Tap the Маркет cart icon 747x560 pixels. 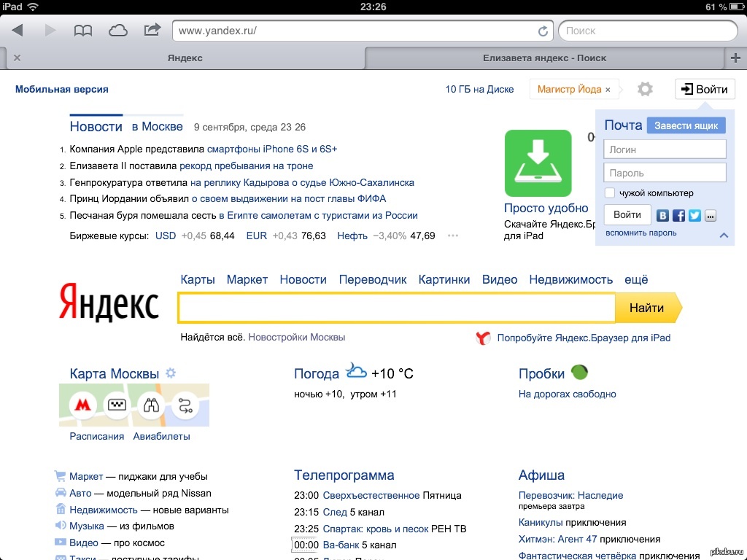60,475
